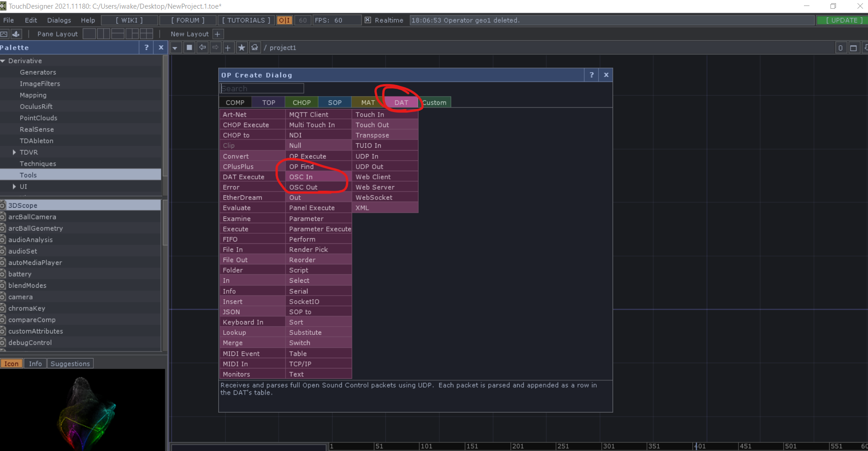Click the bookmark star icon near the path bar
Screen dimensions: 868x451
[241, 47]
